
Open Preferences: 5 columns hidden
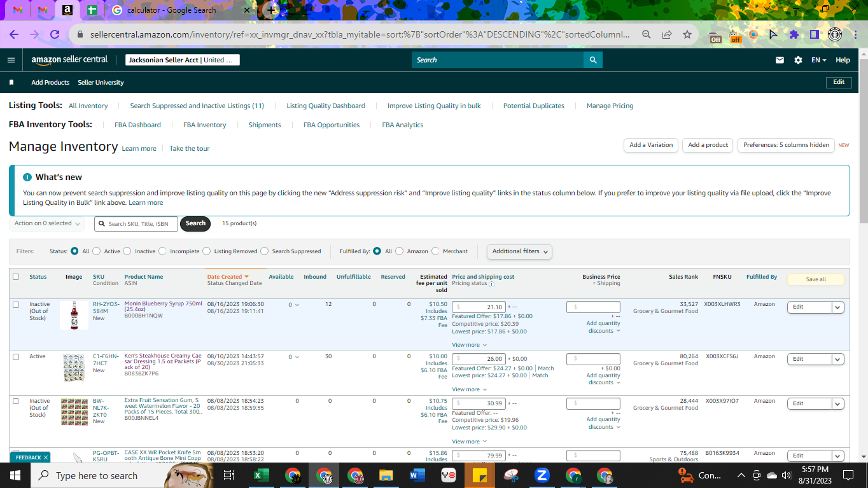pos(786,145)
